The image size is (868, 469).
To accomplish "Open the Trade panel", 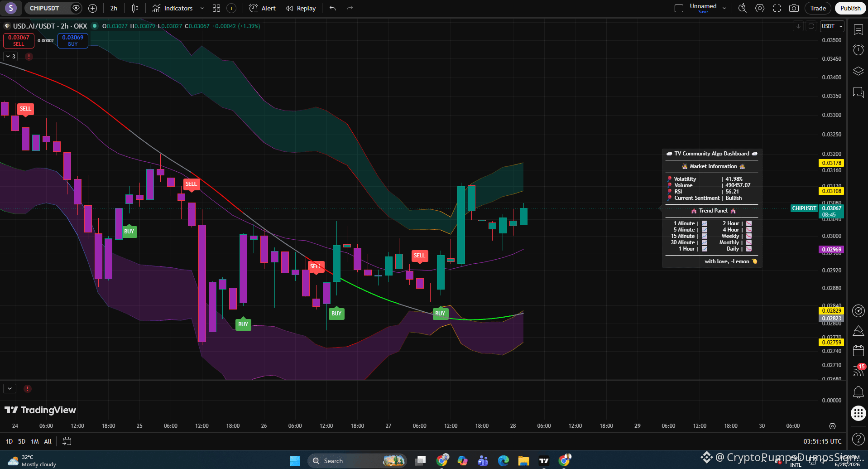I will click(x=818, y=8).
